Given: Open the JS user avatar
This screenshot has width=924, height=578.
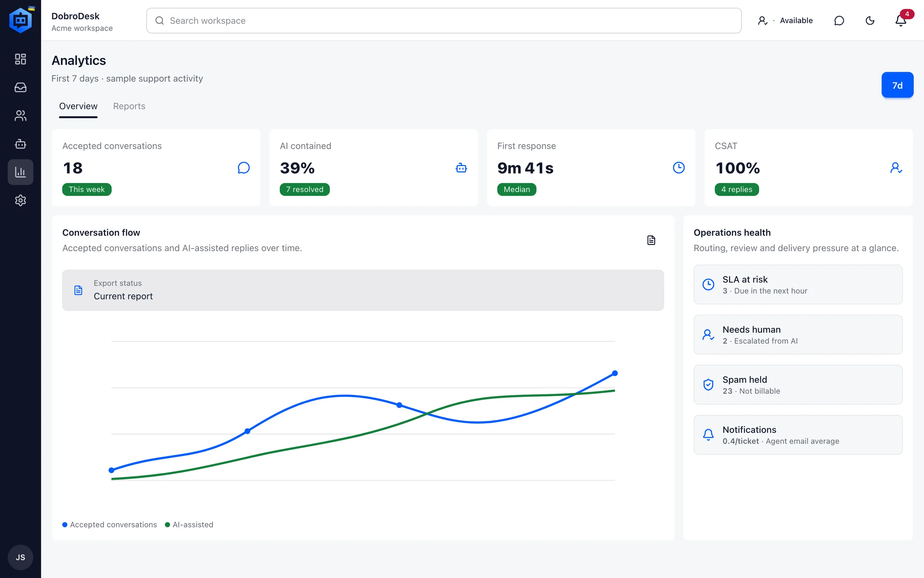Looking at the screenshot, I should (20, 557).
